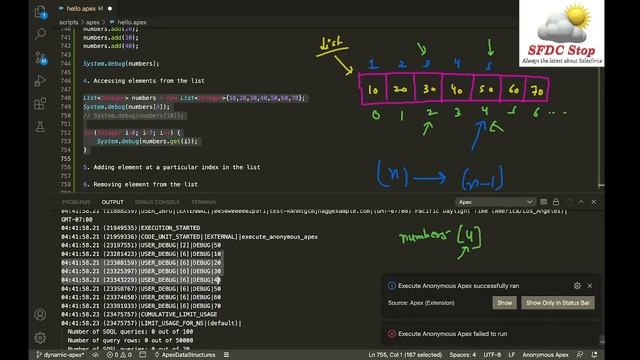
Task: Click line 758 Removing element comment
Action: pos(140,184)
